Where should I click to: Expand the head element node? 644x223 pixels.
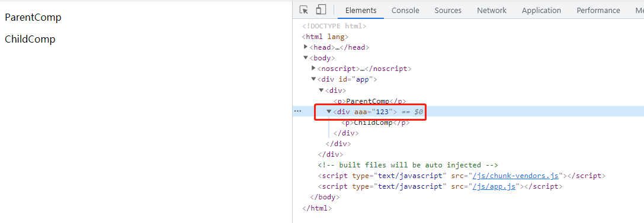click(x=306, y=47)
